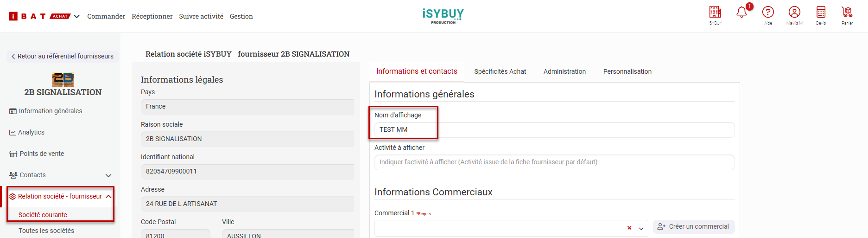Click the iBAT Achat logo
Screen dimensions: 868x238
tap(39, 16)
